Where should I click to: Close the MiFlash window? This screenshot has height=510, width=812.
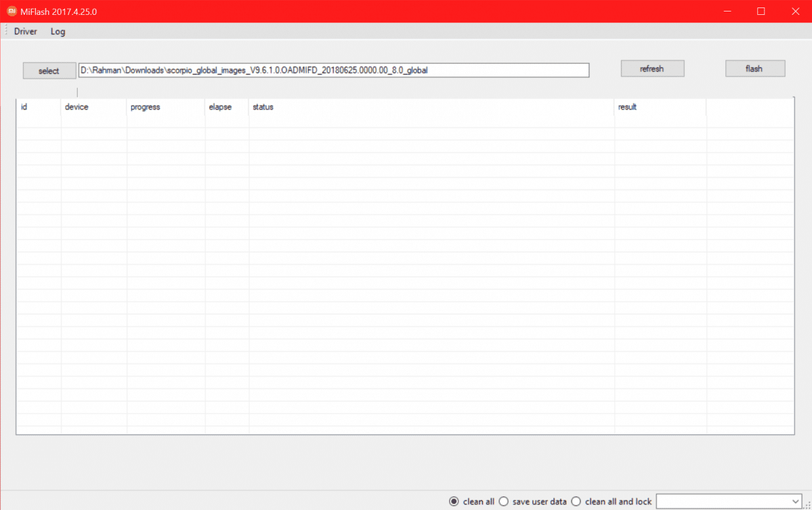796,11
